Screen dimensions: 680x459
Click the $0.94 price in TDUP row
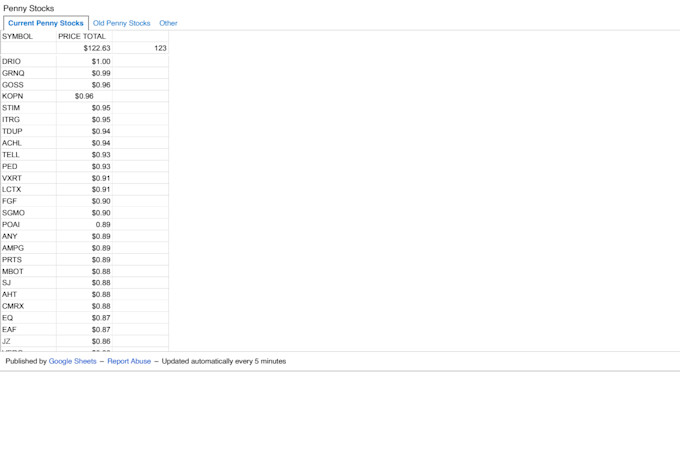[x=84, y=131]
